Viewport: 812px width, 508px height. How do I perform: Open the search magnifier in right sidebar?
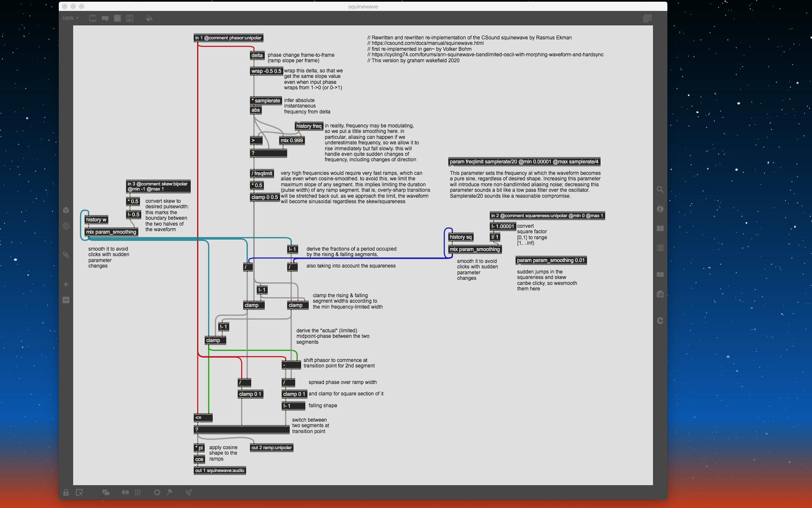click(x=660, y=190)
